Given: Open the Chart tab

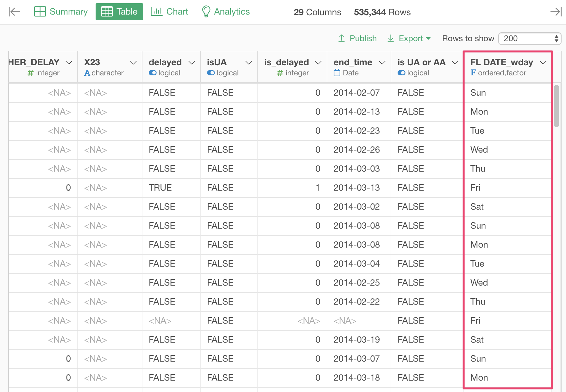Looking at the screenshot, I should click(169, 12).
